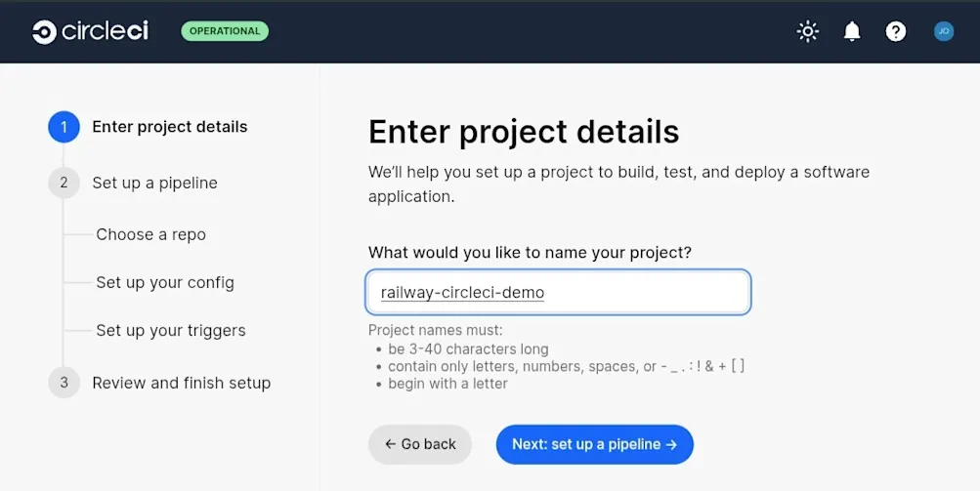Select step 1 circle in wizard
The image size is (980, 491).
(64, 127)
